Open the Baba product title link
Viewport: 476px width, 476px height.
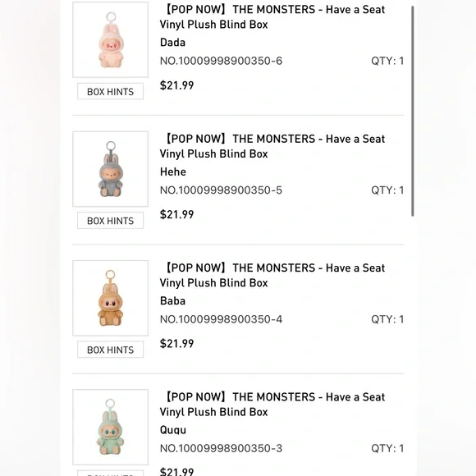tap(272, 275)
